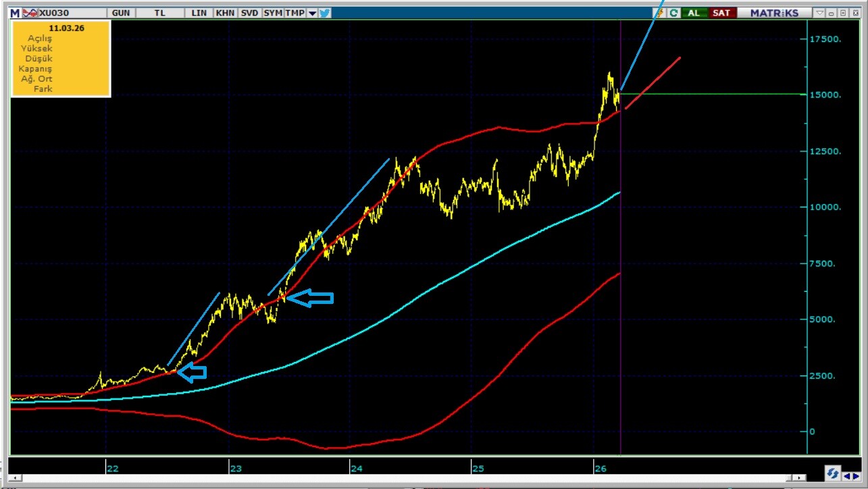Click the green AL buy button
The height and width of the screenshot is (489, 868).
[x=695, y=13]
